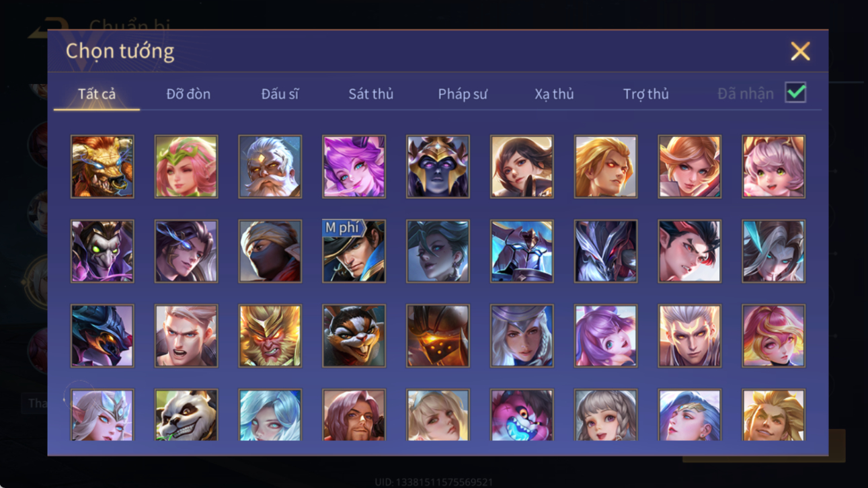
Task: Switch to the Pháp sư tab
Action: click(463, 94)
